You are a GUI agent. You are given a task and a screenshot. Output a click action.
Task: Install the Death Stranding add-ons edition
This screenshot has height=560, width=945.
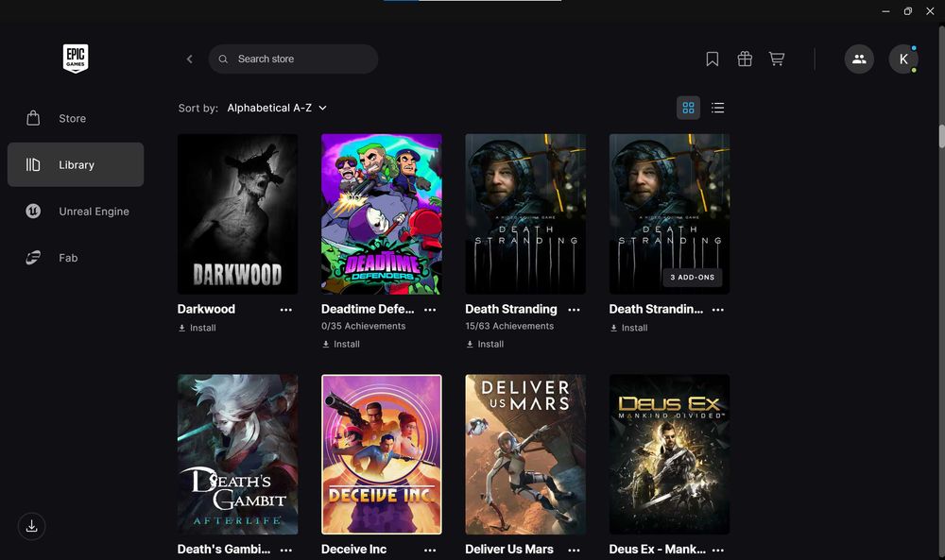coord(628,328)
